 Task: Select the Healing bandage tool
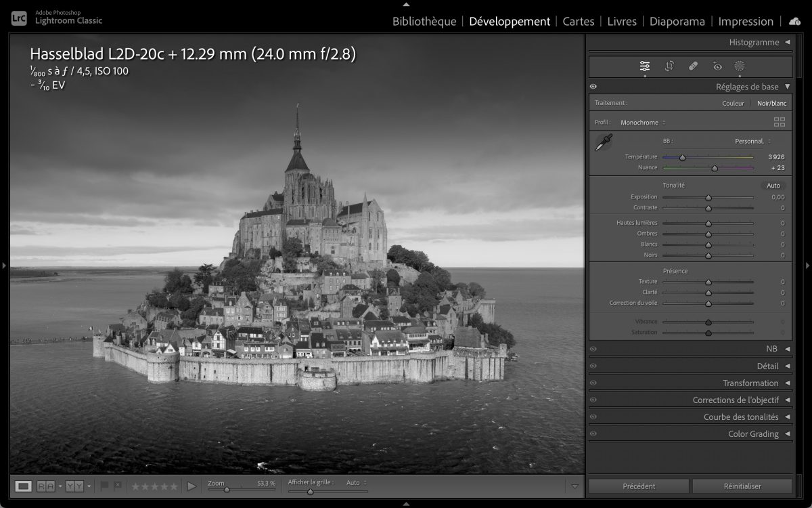tap(693, 66)
